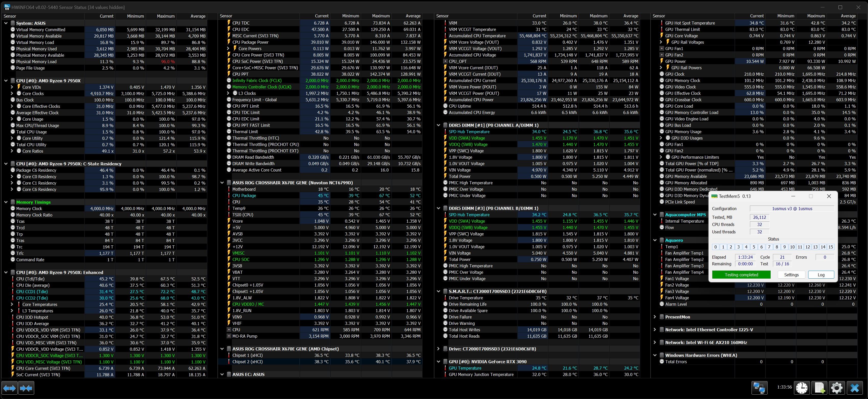Screen dimensions: 868x399
Task: Click TestMem5 chip icon in its title bar
Action: (714, 196)
